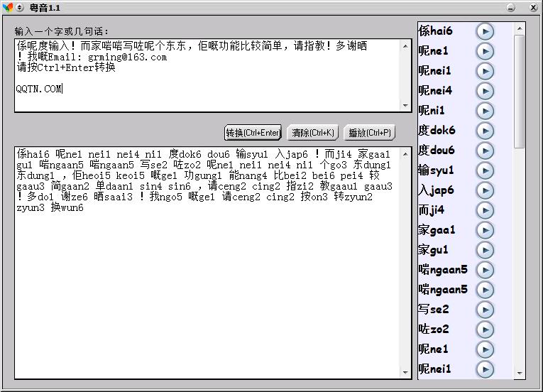Play pronunciation for 写se2

[485, 310]
